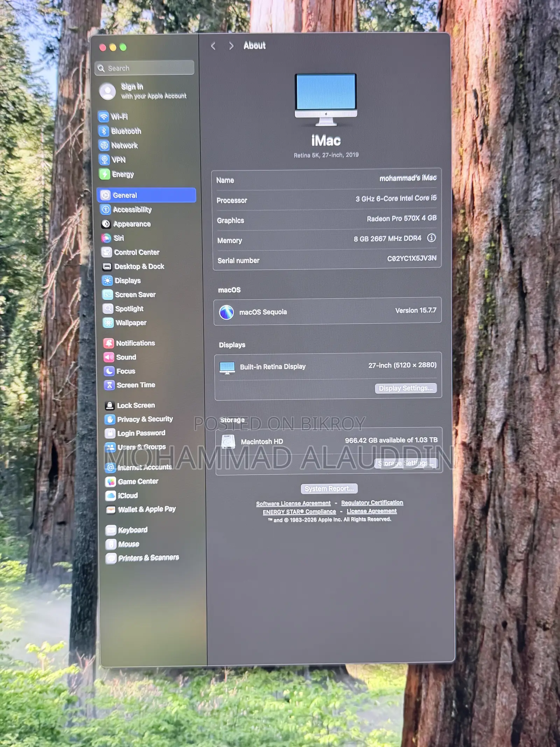Open Wi-Fi settings icon in sidebar
The image size is (560, 747).
[104, 117]
